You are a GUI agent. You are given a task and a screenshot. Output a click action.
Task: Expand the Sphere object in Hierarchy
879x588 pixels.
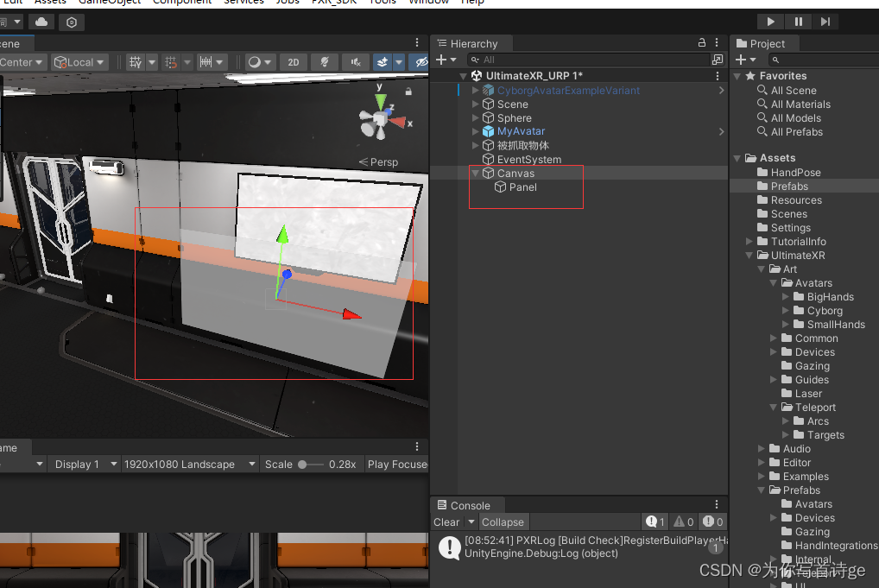point(476,117)
